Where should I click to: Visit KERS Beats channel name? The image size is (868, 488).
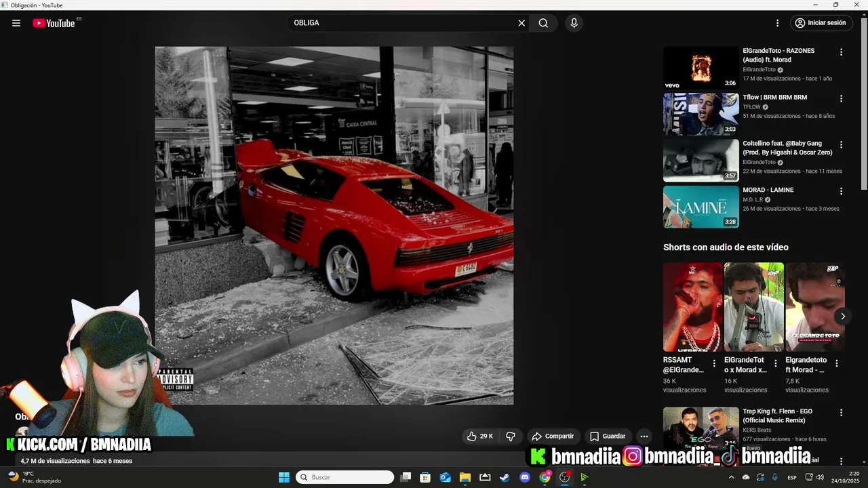(757, 430)
